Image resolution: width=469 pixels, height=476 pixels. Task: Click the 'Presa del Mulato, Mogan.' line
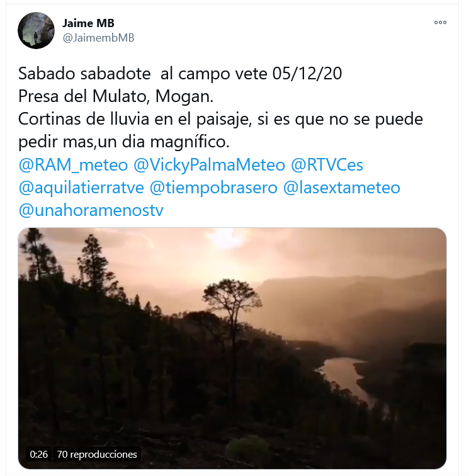(116, 96)
